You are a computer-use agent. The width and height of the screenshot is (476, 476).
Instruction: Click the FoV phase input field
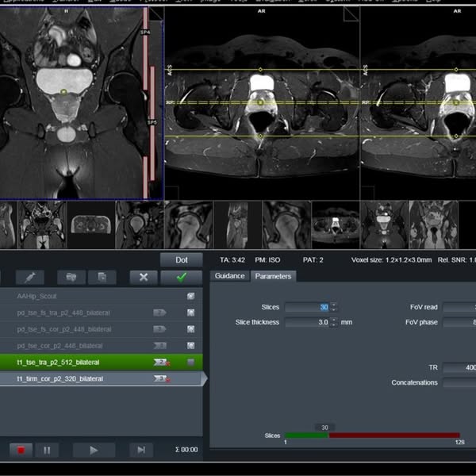(x=459, y=322)
